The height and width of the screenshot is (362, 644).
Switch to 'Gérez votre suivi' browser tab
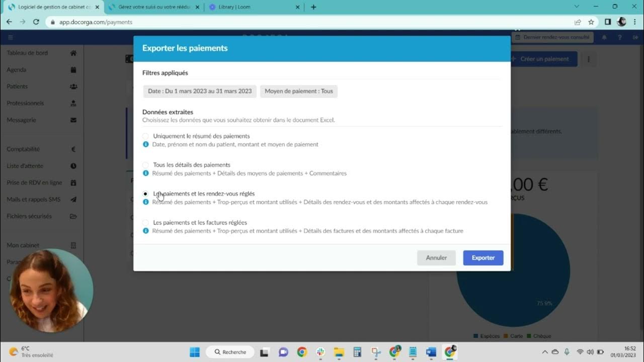pyautogui.click(x=153, y=7)
